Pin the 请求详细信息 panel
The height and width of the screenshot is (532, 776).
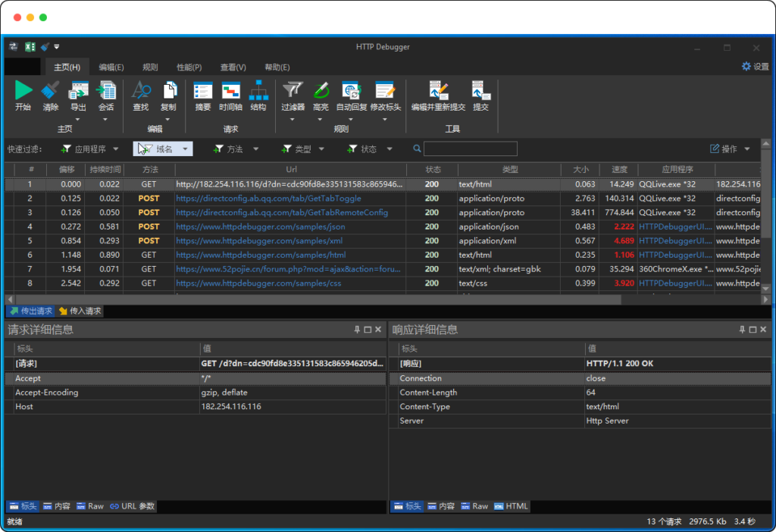pos(357,330)
